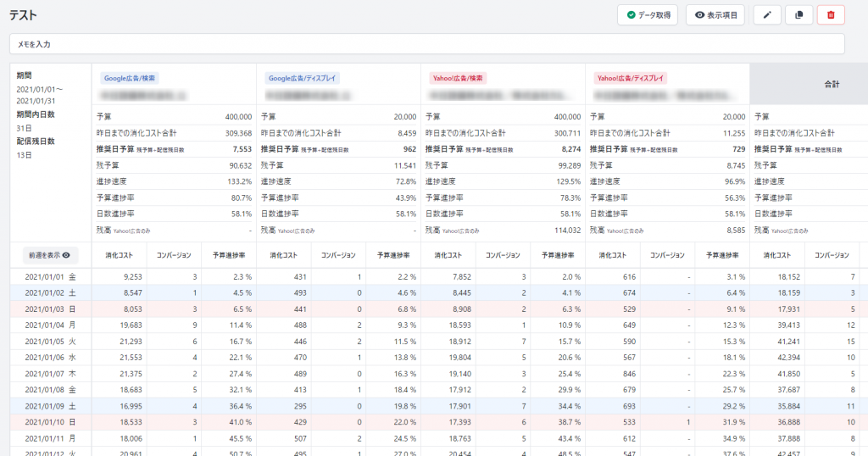Click the 72.8% progress speed value
Image resolution: width=868 pixels, height=456 pixels.
[x=406, y=181]
